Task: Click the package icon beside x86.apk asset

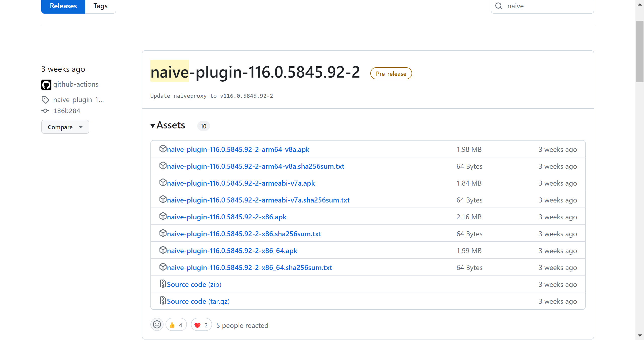Action: (x=163, y=216)
